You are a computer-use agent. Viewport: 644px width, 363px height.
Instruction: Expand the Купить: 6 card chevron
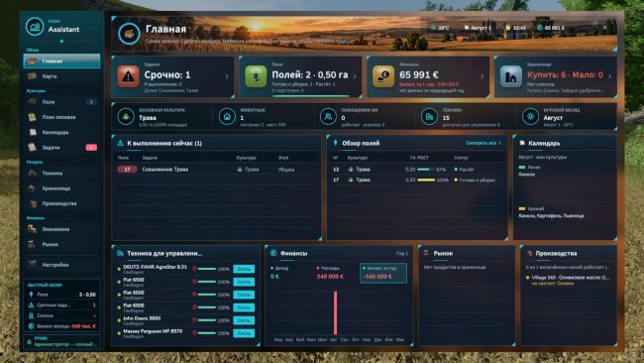click(x=610, y=76)
